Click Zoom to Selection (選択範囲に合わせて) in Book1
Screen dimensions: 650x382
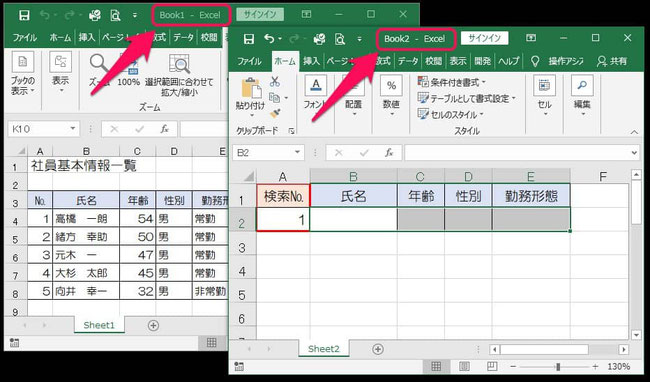[x=179, y=75]
